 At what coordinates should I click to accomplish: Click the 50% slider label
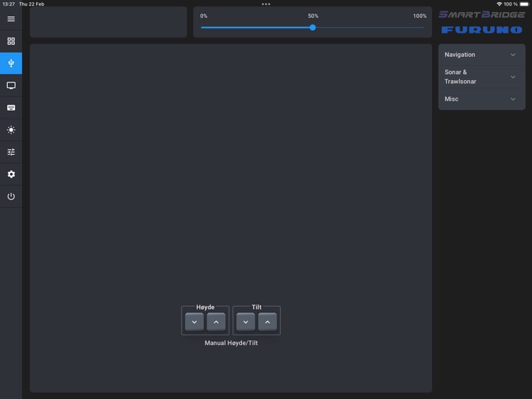point(313,16)
